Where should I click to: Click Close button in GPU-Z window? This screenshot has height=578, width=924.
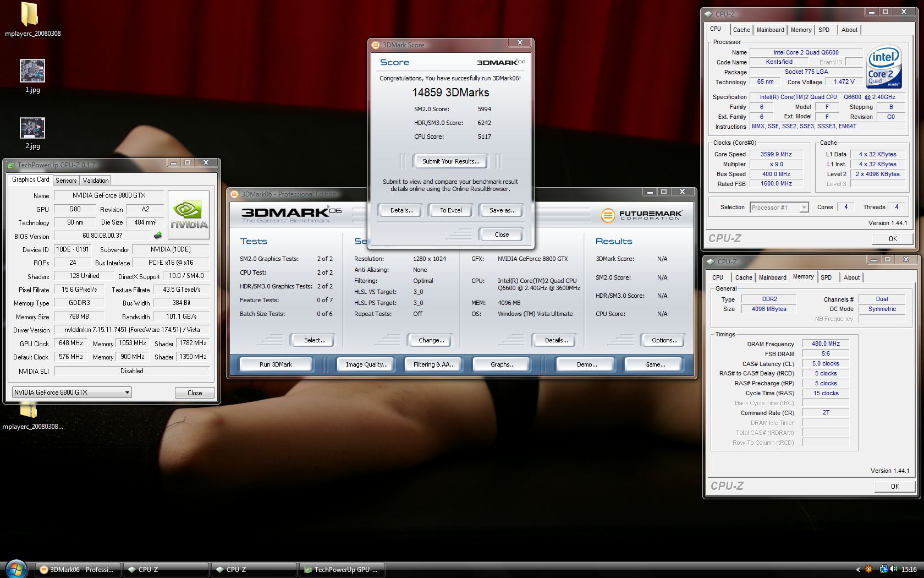(x=195, y=393)
